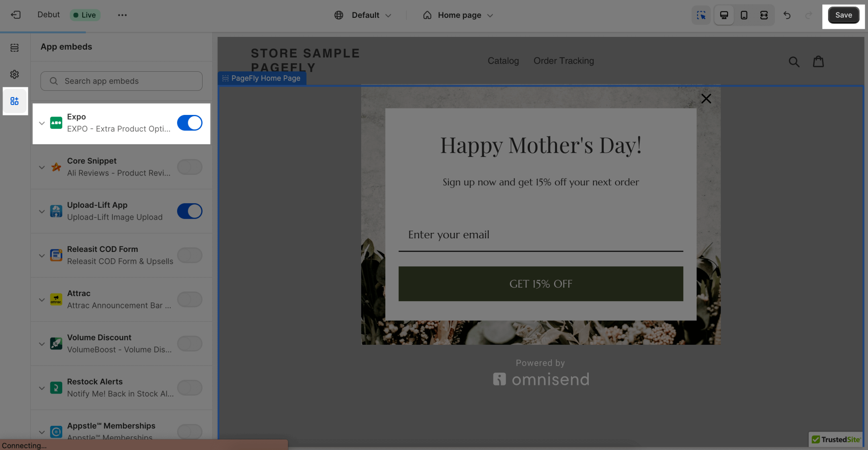
Task: Click the Attrac app icon
Action: (56, 299)
